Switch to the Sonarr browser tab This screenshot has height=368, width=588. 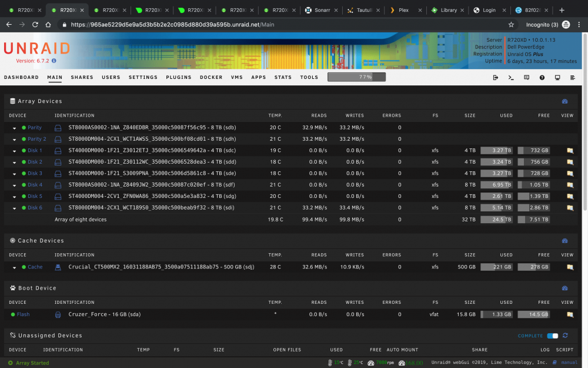tap(322, 10)
